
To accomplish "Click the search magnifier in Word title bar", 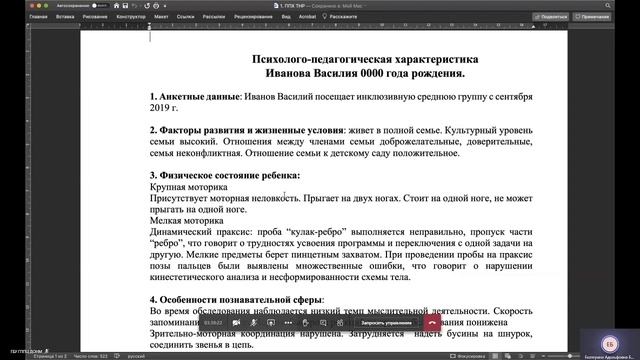I will pos(608,6).
